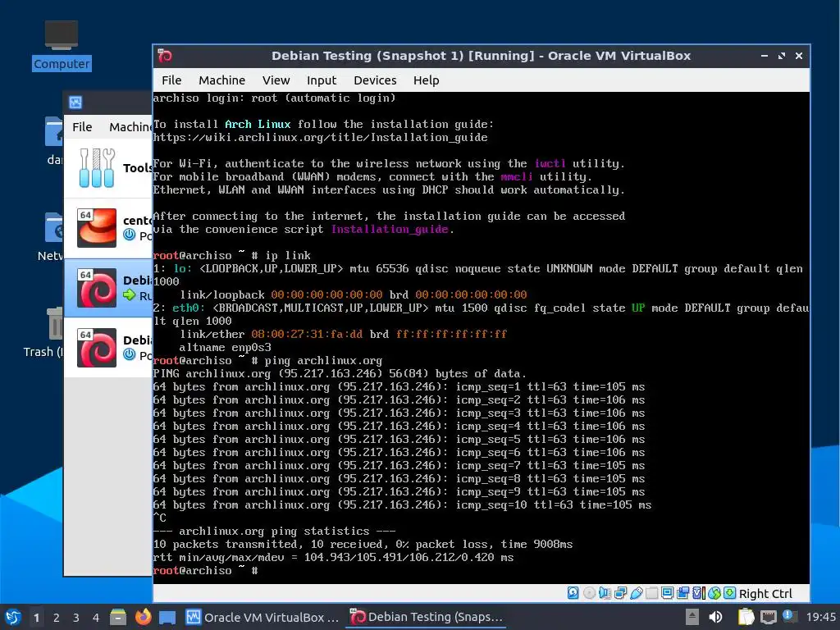Click the USB devices status icon

[x=636, y=593]
